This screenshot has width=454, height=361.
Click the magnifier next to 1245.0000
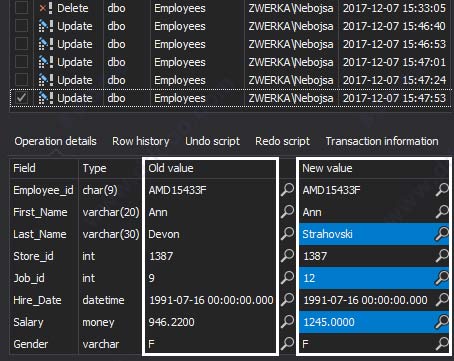[442, 322]
